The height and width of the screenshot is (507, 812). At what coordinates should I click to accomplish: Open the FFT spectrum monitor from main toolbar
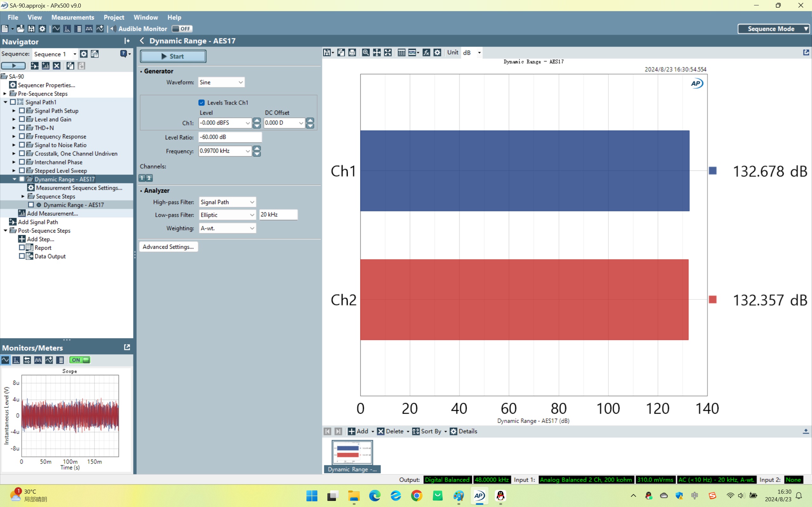(x=67, y=29)
